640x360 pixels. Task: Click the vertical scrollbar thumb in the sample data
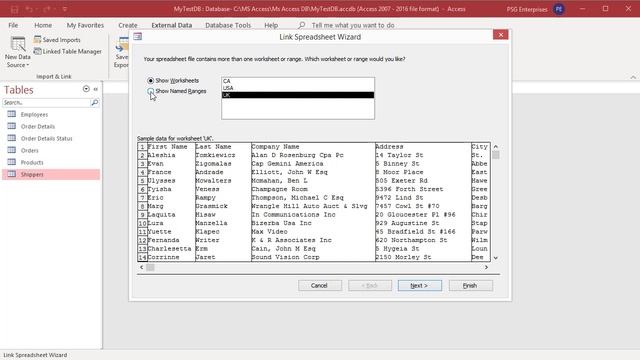tap(496, 155)
